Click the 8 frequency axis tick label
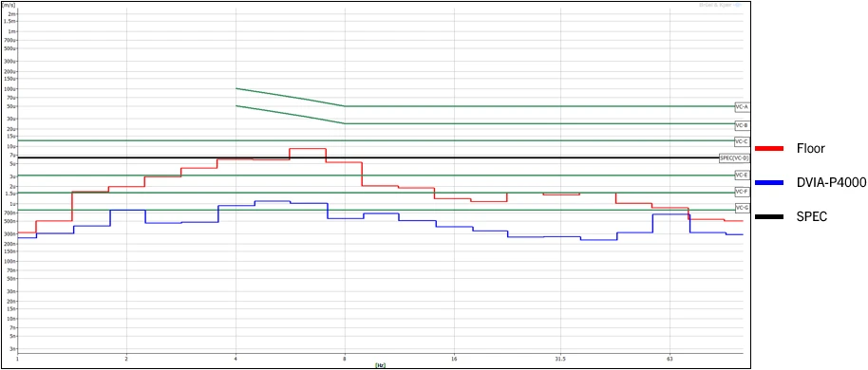 (345, 360)
